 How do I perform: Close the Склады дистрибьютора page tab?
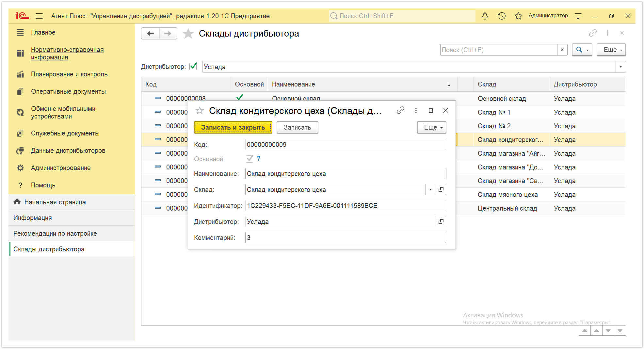click(x=622, y=33)
